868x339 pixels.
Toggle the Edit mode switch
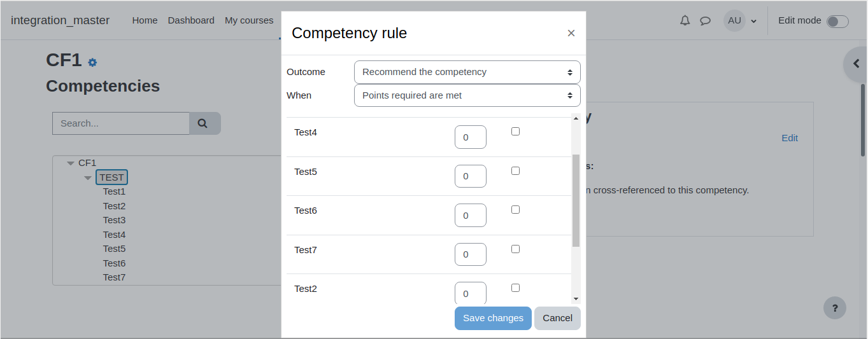(837, 22)
